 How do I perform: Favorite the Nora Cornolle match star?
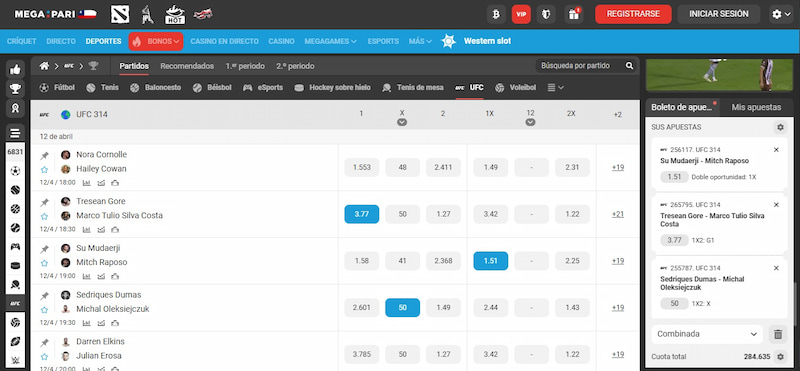pyautogui.click(x=44, y=169)
